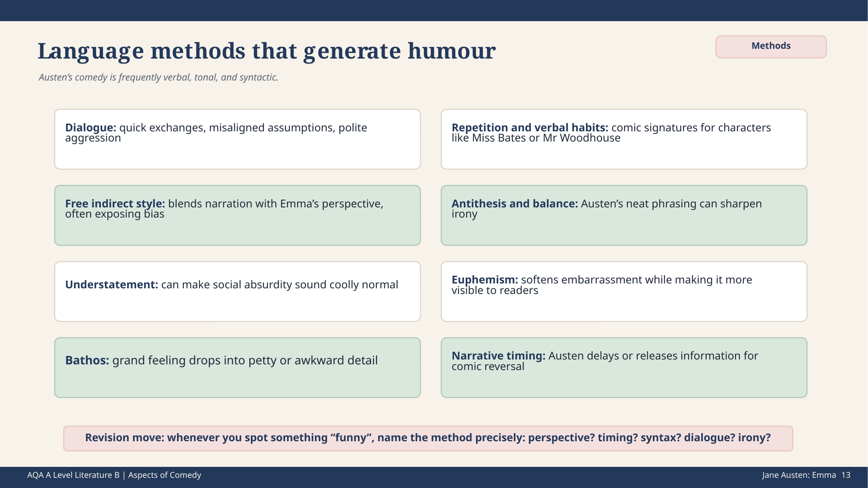Click the bold 'Euphemism:' heading

[485, 280]
